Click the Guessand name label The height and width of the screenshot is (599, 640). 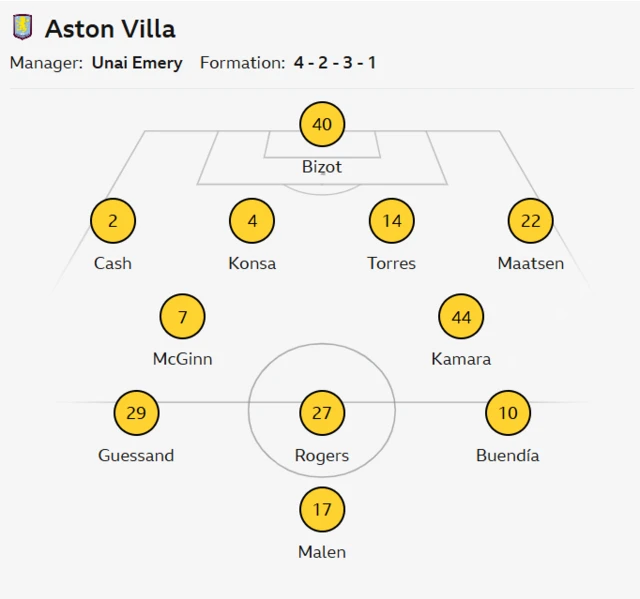click(x=136, y=455)
